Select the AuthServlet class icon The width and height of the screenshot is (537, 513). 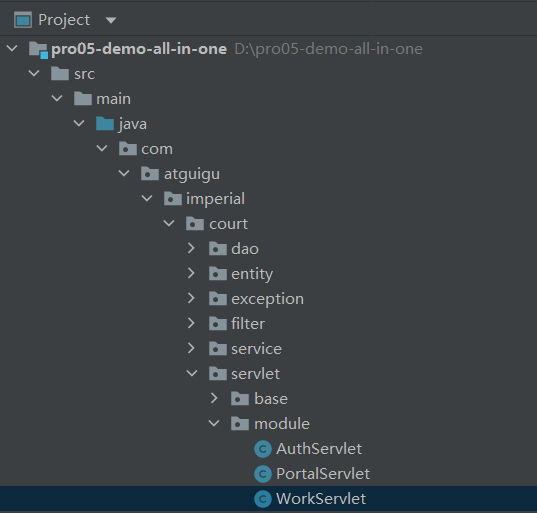[x=263, y=449]
